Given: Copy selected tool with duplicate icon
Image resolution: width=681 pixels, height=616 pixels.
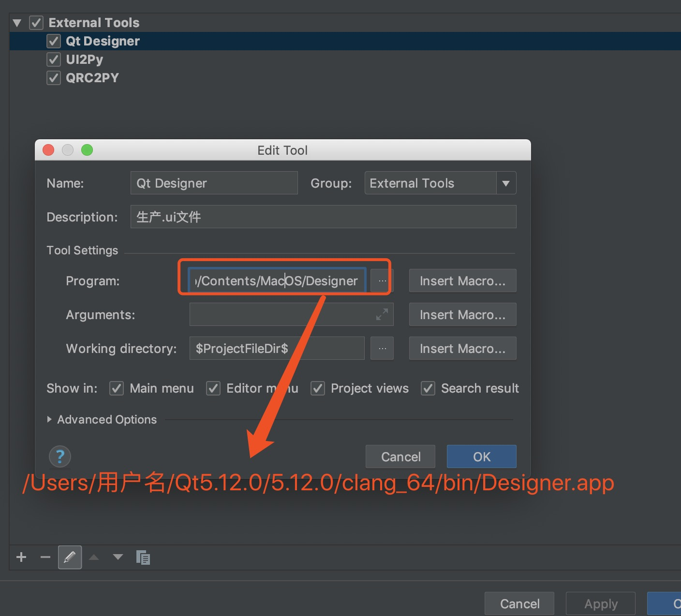Looking at the screenshot, I should coord(143,557).
